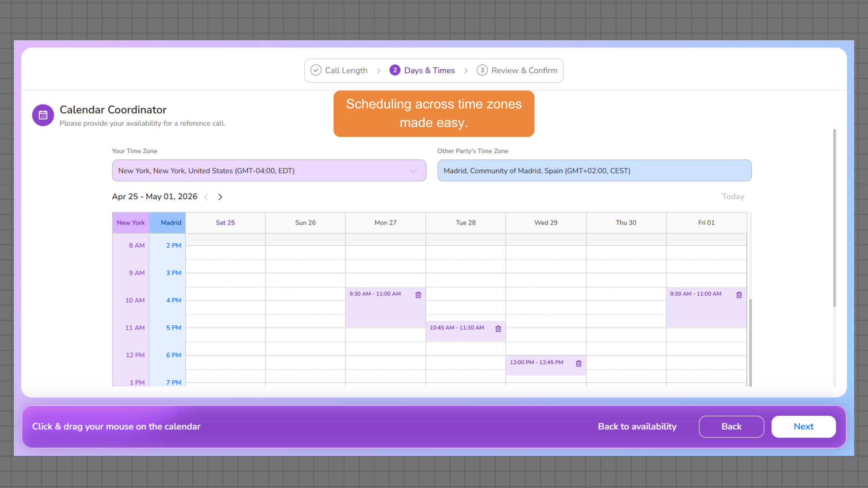Image resolution: width=868 pixels, height=488 pixels.
Task: Click the 2 PM Madrid time label
Action: [x=174, y=246]
